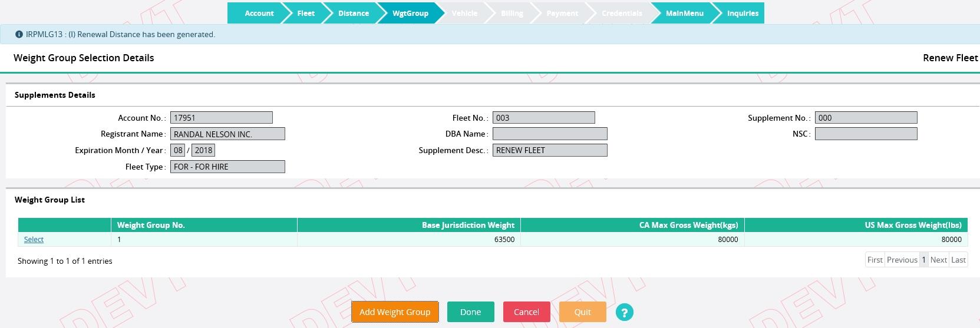The height and width of the screenshot is (328, 980).
Task: Click the Supplements Details section heading
Action: pyautogui.click(x=55, y=95)
